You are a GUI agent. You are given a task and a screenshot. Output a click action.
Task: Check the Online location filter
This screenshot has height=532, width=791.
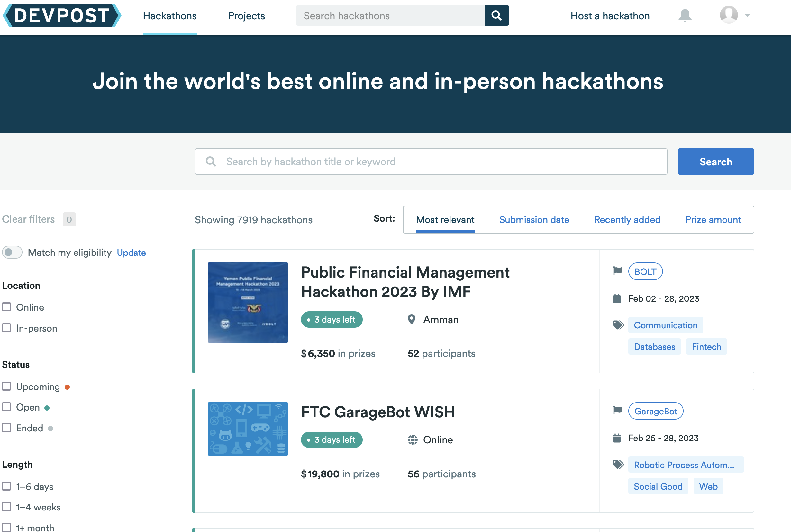[x=7, y=307]
